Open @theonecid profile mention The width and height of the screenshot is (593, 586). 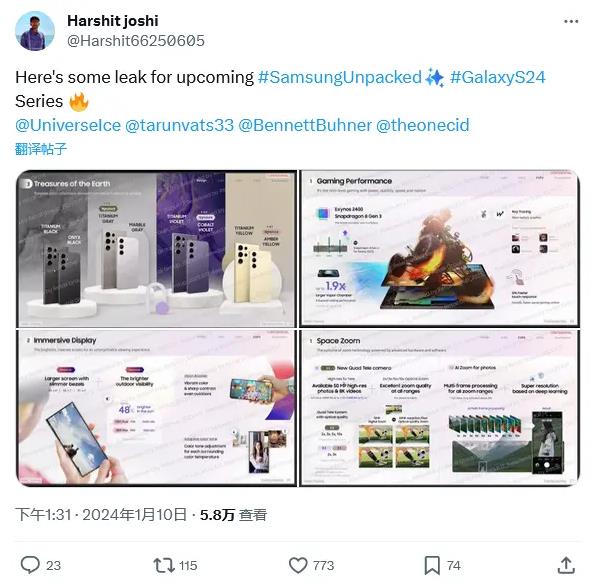coord(423,125)
